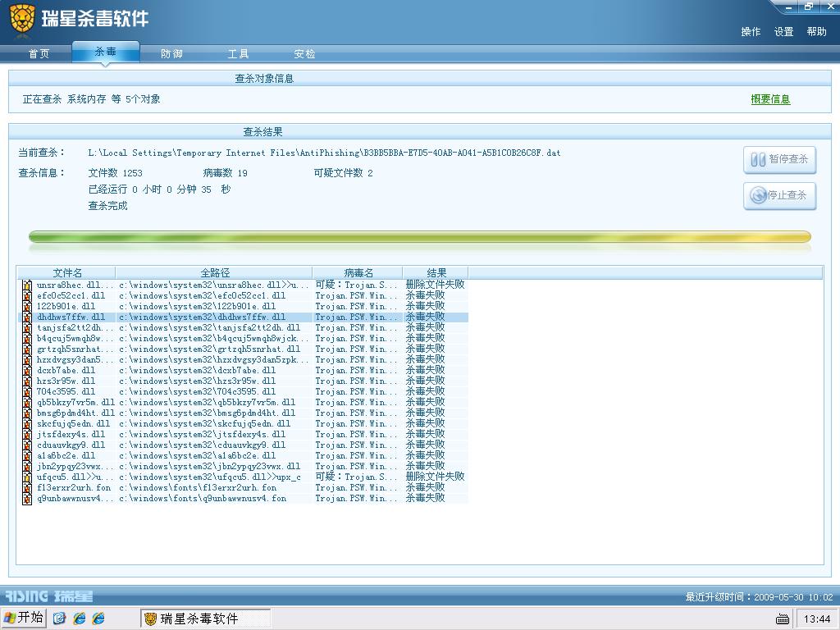Viewport: 840px width, 630px height.
Task: Click virus icon for b4qcuj5wmqh8w row
Action: 27,339
